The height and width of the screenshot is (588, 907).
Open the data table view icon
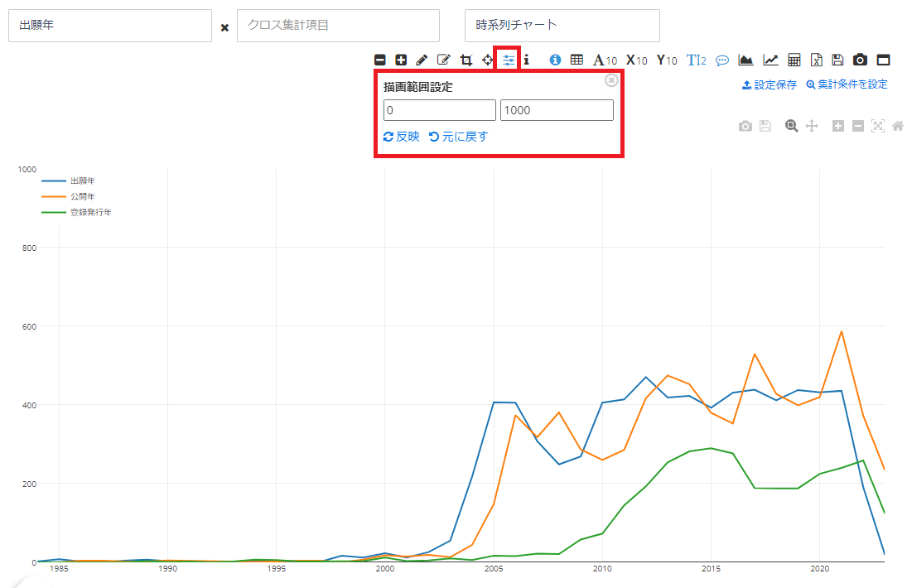[x=577, y=60]
